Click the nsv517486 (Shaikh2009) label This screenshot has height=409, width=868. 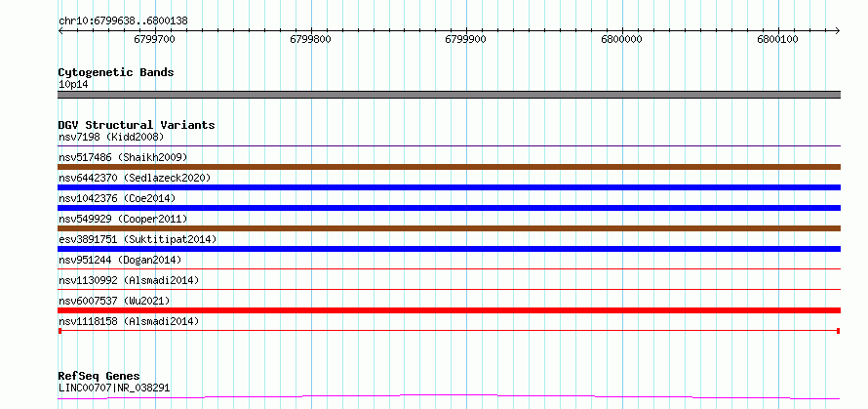click(123, 157)
